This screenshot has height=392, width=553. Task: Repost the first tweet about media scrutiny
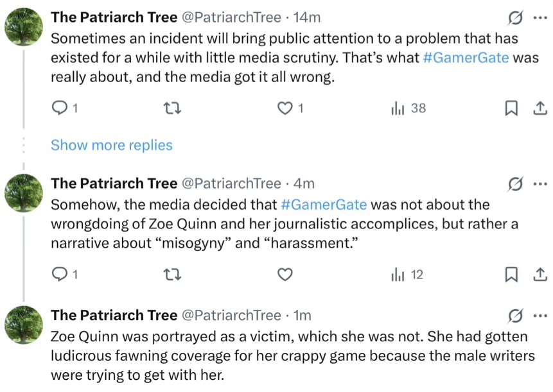pos(173,108)
